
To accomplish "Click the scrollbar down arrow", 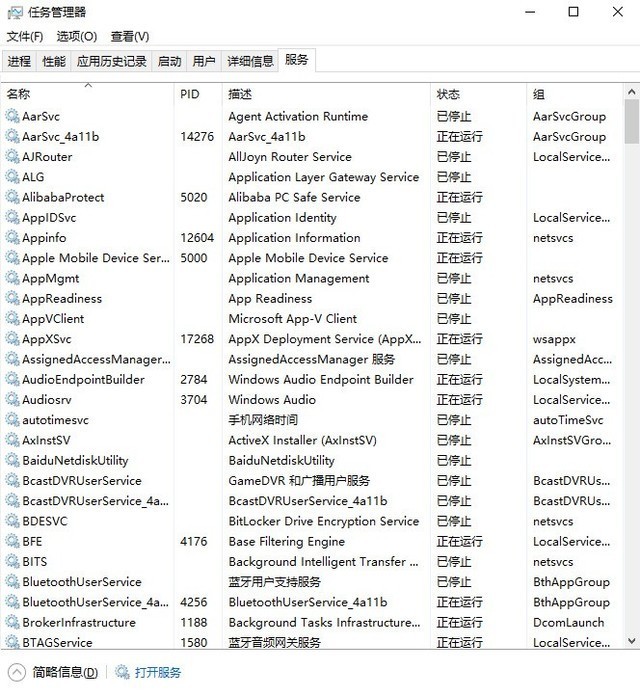I will (x=631, y=641).
